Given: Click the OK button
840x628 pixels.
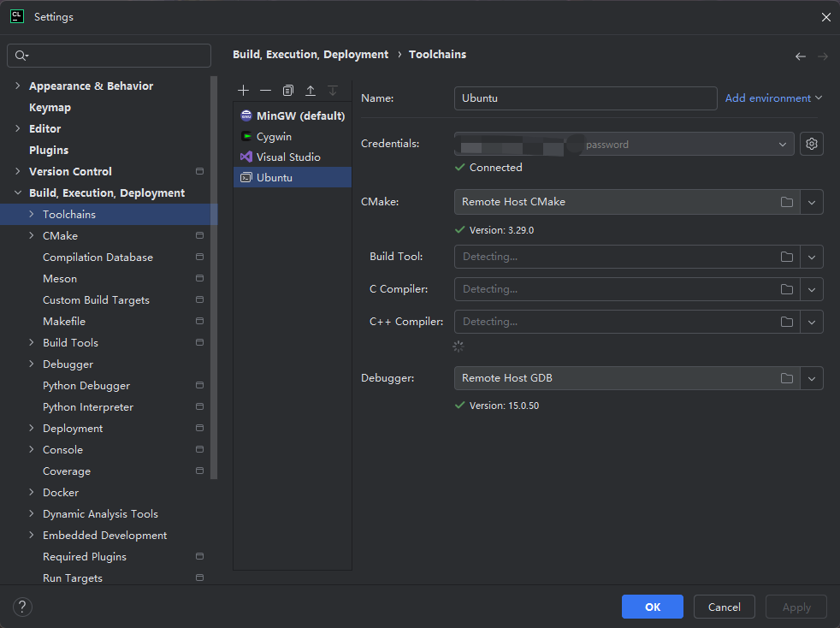Looking at the screenshot, I should click(652, 607).
